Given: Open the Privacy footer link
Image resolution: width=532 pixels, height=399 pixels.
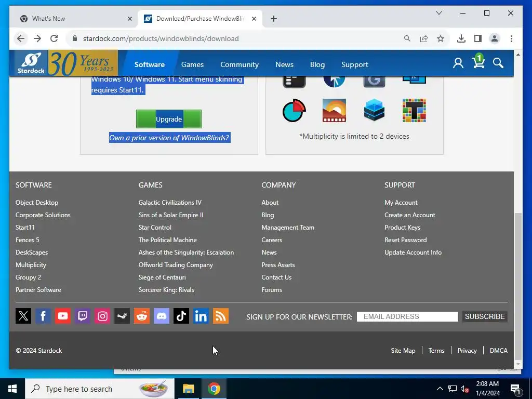Looking at the screenshot, I should pos(467,351).
